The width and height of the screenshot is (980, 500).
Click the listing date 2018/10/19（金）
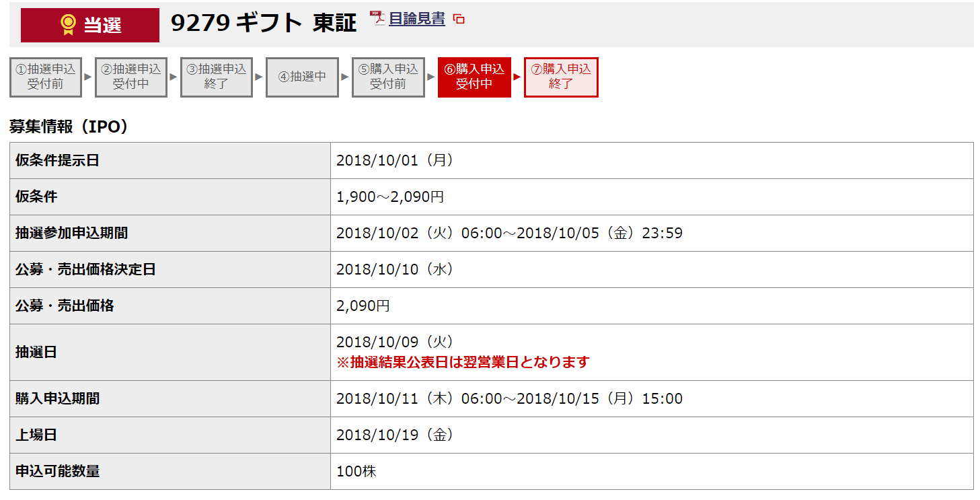[x=395, y=435]
